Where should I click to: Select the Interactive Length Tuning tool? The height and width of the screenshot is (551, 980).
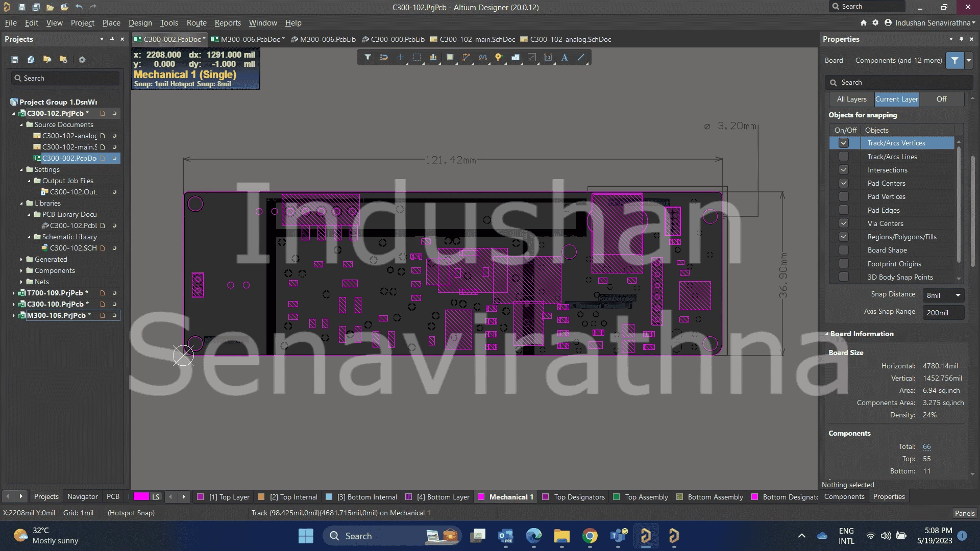click(x=483, y=58)
